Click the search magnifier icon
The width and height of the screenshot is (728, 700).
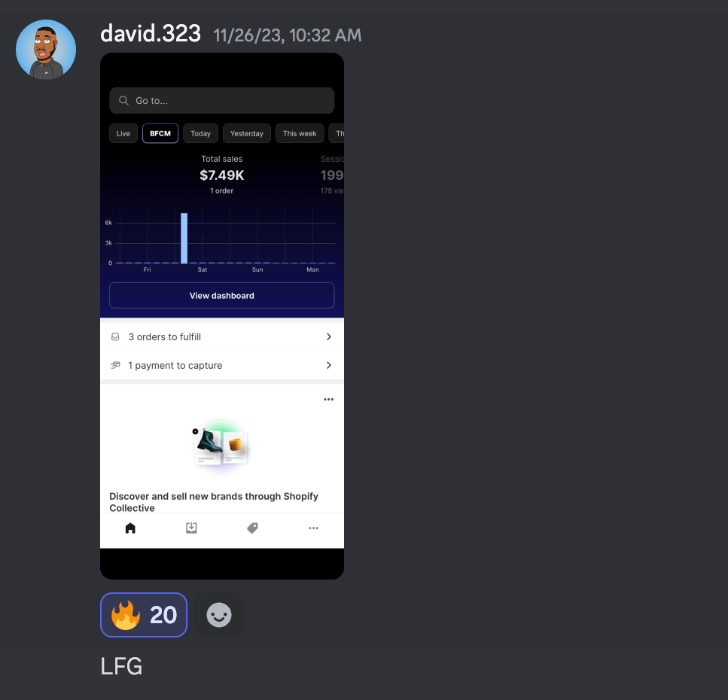(x=123, y=100)
